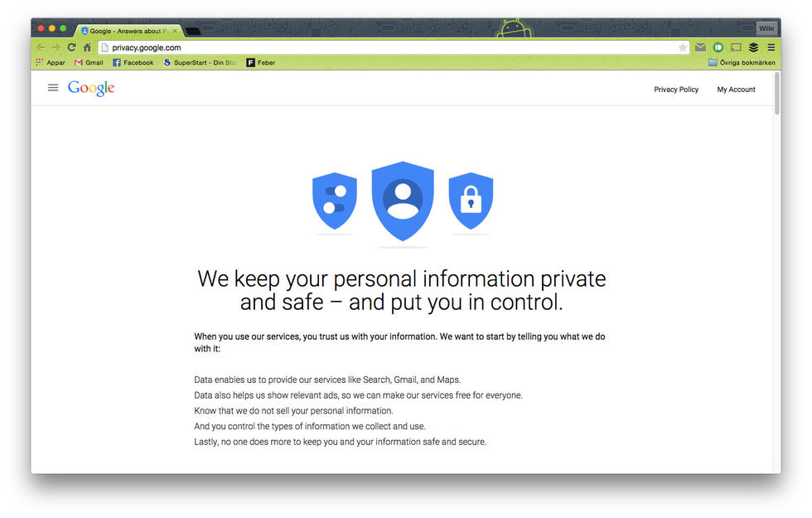Open the Gmail bookmark

89,62
